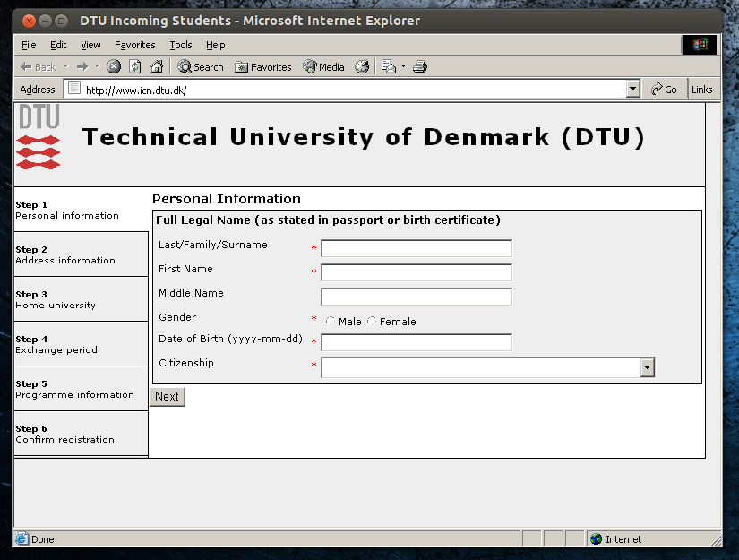739x560 pixels.
Task: Go to Home page icon
Action: click(x=157, y=67)
